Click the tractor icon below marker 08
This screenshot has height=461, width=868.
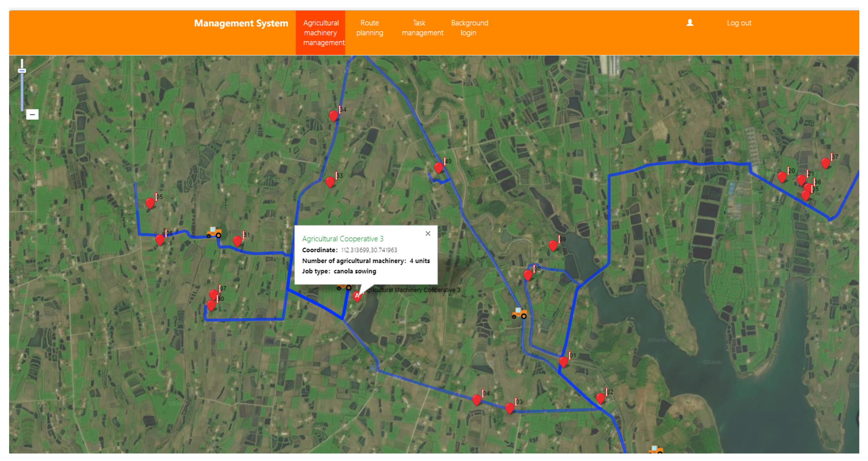pyautogui.click(x=519, y=313)
